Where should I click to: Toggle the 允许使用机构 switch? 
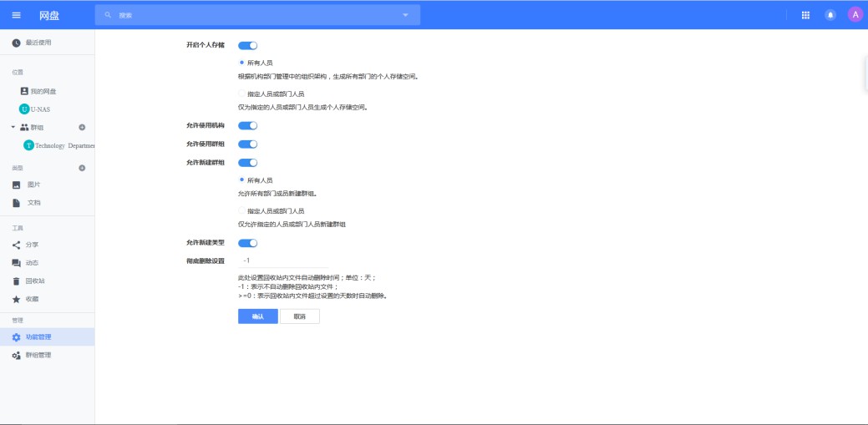[x=247, y=125]
